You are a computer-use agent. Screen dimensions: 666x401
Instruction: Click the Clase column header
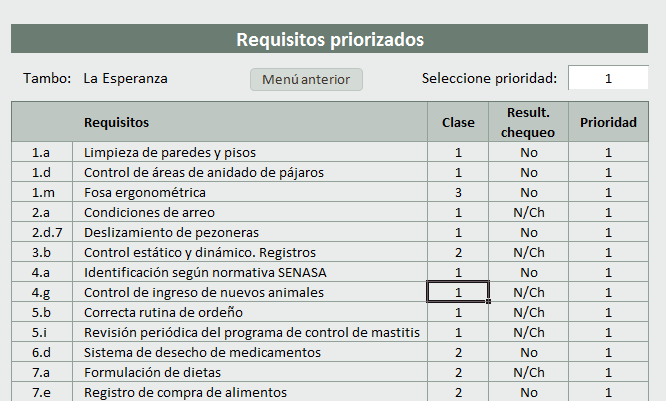point(458,122)
